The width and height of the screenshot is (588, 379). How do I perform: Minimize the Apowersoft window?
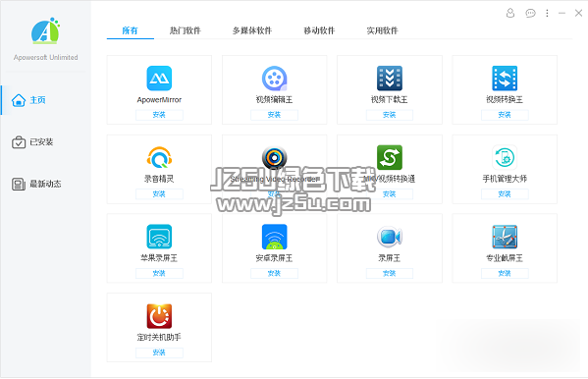pyautogui.click(x=561, y=13)
